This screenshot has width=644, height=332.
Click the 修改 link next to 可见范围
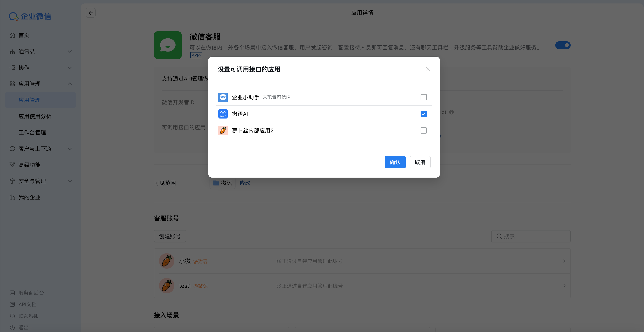pos(244,183)
